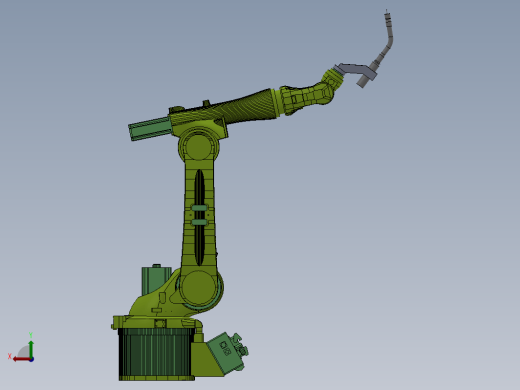Click the angled connector box at base

[x=227, y=352]
